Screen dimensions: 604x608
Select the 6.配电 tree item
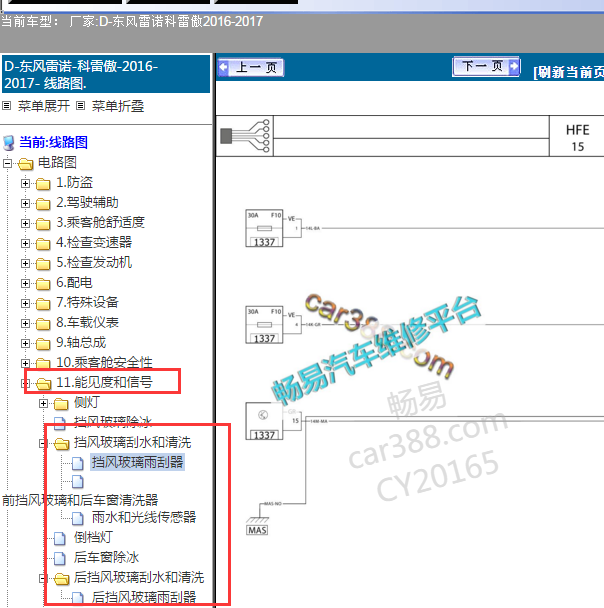pyautogui.click(x=74, y=282)
